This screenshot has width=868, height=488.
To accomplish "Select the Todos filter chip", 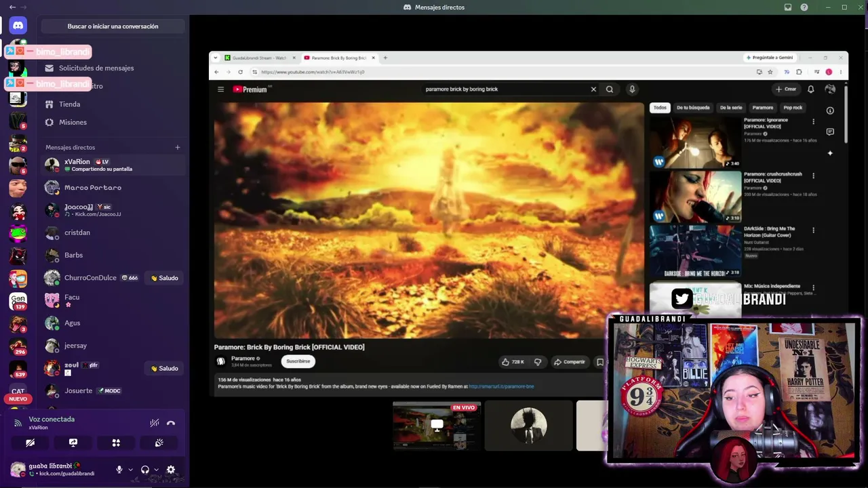I will pos(660,108).
